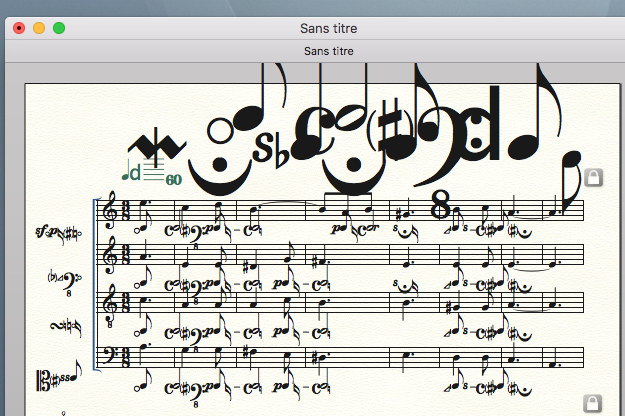The image size is (625, 416).
Task: Select the treble clef on the second staff
Action: click(x=110, y=259)
